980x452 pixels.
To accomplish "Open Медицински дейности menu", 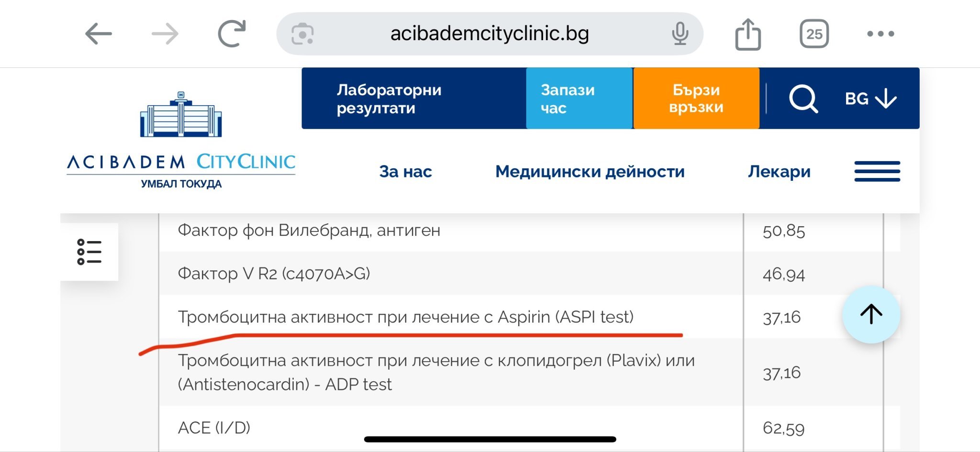I will click(x=590, y=171).
